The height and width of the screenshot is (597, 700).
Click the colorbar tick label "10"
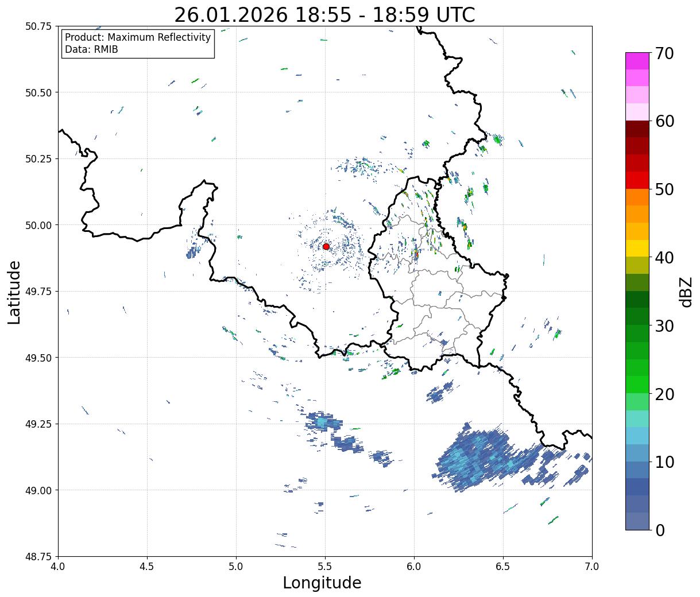(x=664, y=462)
